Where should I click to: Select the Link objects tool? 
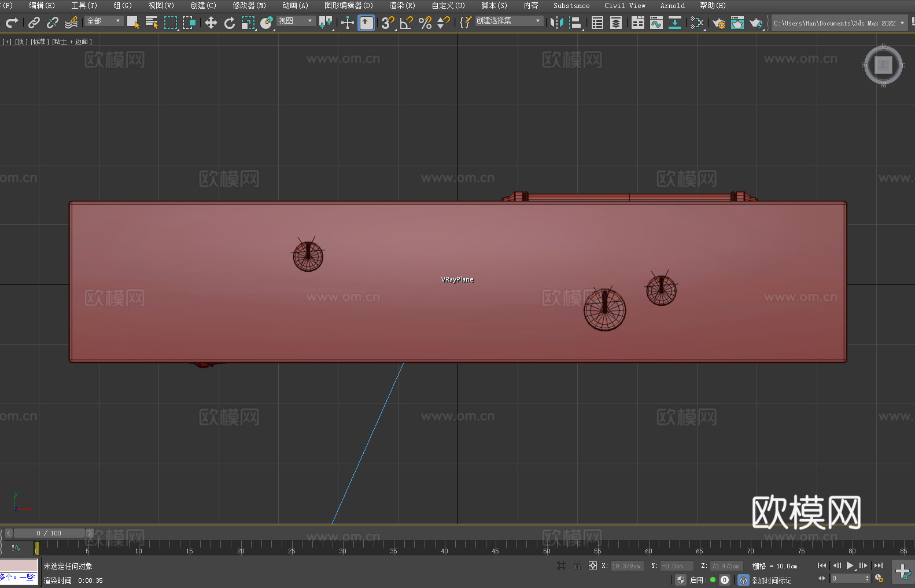34,23
